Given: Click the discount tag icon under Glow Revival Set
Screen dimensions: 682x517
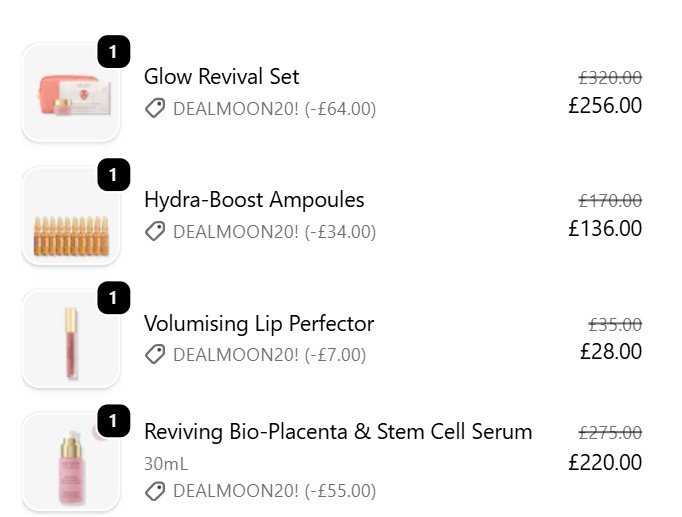Looking at the screenshot, I should tap(155, 109).
